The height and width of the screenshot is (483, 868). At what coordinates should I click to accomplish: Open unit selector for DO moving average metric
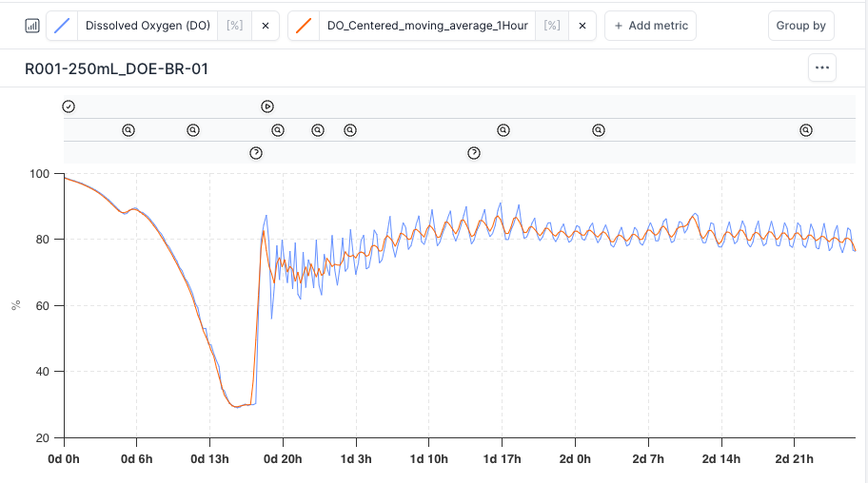[551, 26]
